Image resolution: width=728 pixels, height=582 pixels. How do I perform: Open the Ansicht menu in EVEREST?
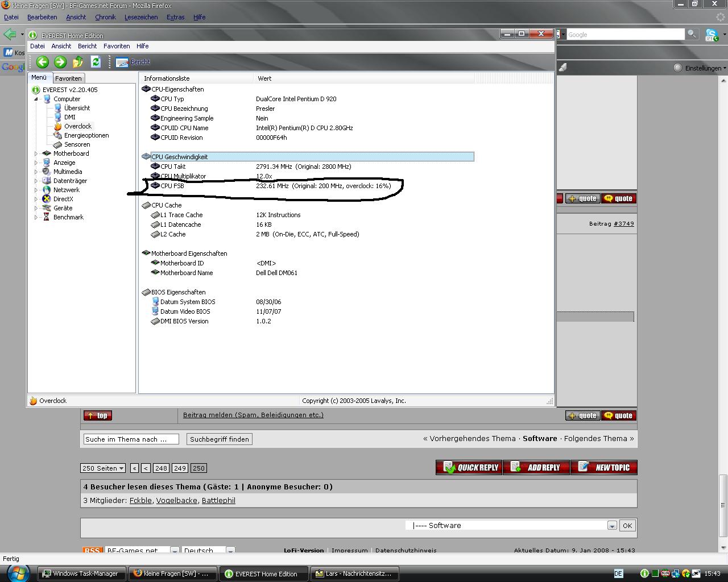click(x=61, y=46)
